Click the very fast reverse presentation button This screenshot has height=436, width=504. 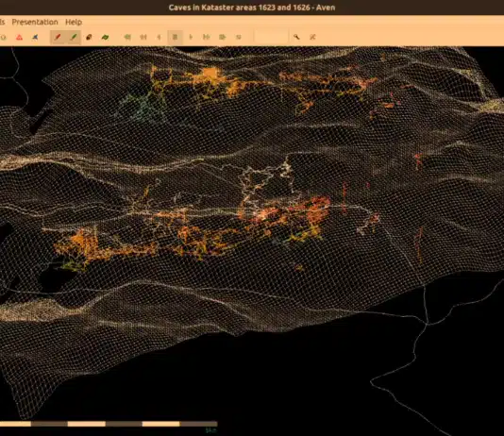pos(127,37)
